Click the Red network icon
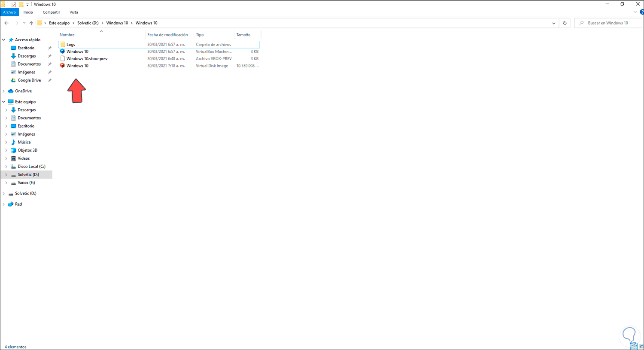Viewport: 644px width, 350px height. (11, 204)
